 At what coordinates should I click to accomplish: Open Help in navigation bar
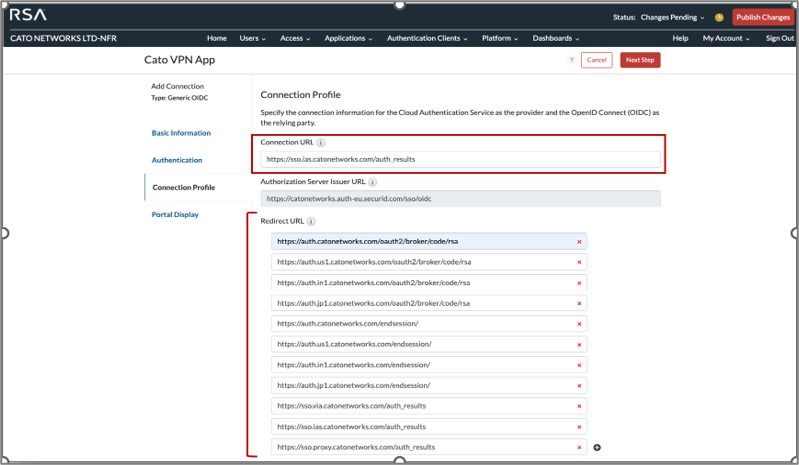tap(680, 38)
